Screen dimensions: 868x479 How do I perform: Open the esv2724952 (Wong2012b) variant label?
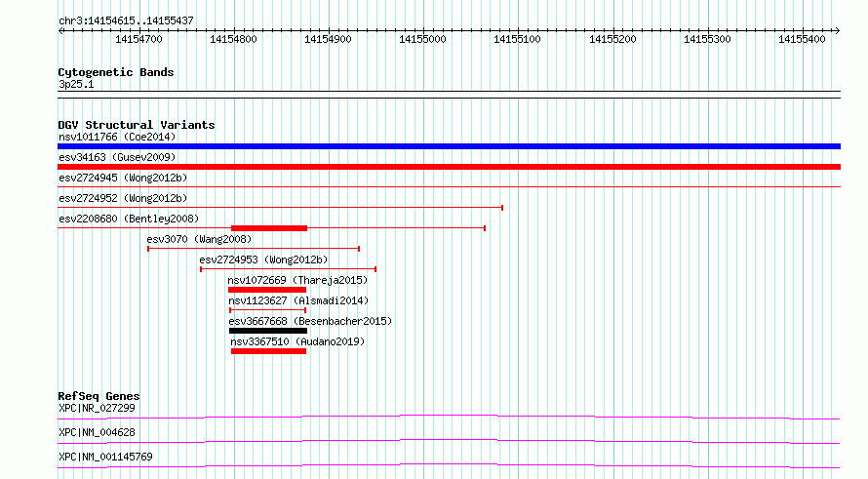pyautogui.click(x=123, y=198)
